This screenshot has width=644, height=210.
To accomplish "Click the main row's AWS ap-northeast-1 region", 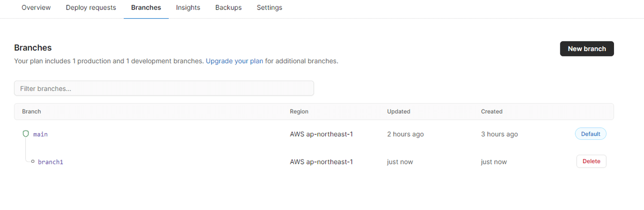I will coord(321,134).
